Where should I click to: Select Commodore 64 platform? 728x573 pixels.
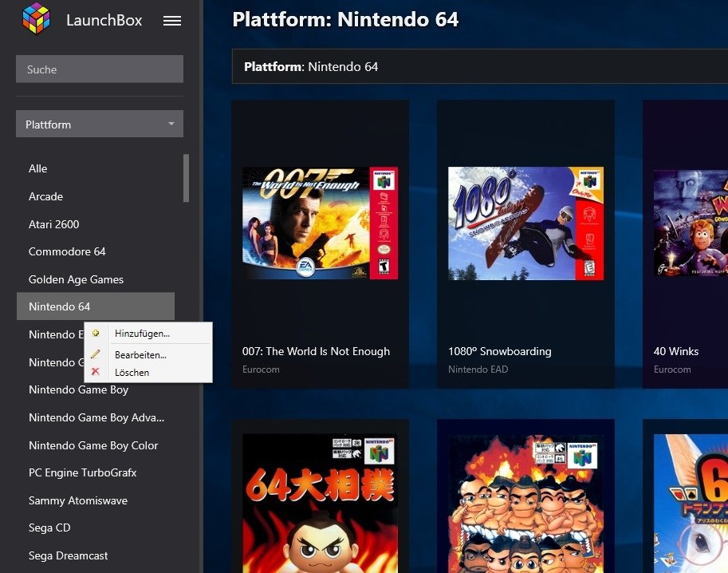pos(67,251)
